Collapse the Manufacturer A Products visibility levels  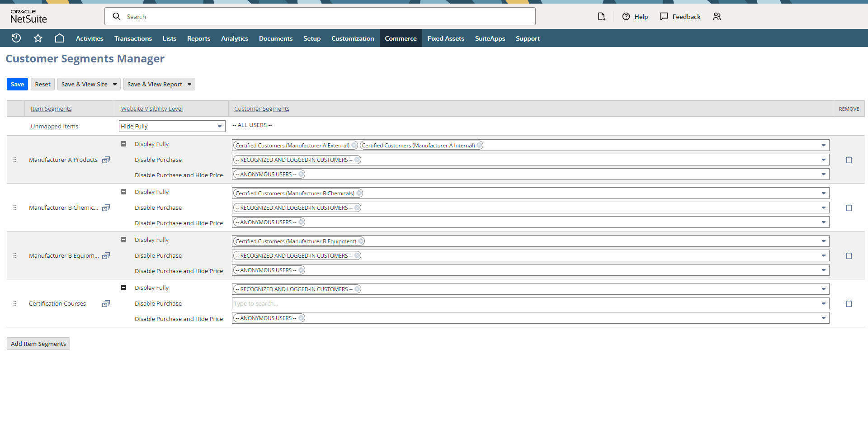123,144
